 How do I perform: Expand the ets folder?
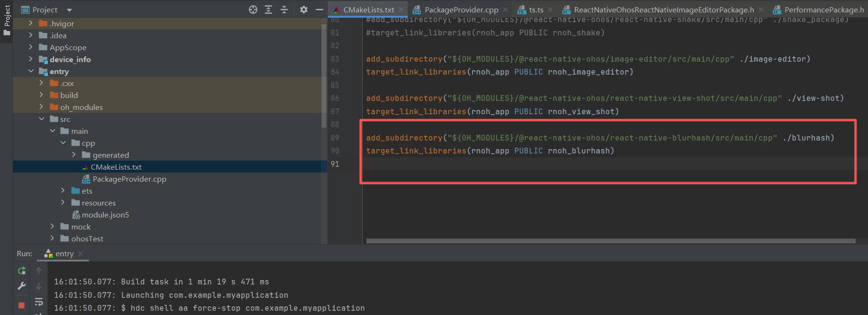coord(63,190)
